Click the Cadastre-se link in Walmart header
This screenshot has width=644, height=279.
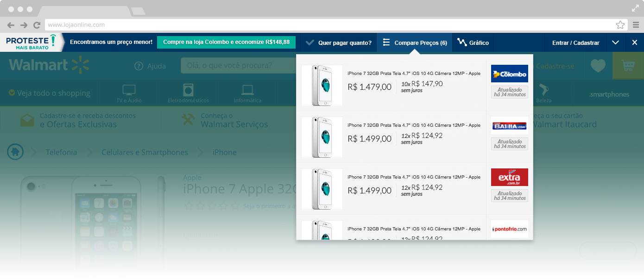coord(555,66)
